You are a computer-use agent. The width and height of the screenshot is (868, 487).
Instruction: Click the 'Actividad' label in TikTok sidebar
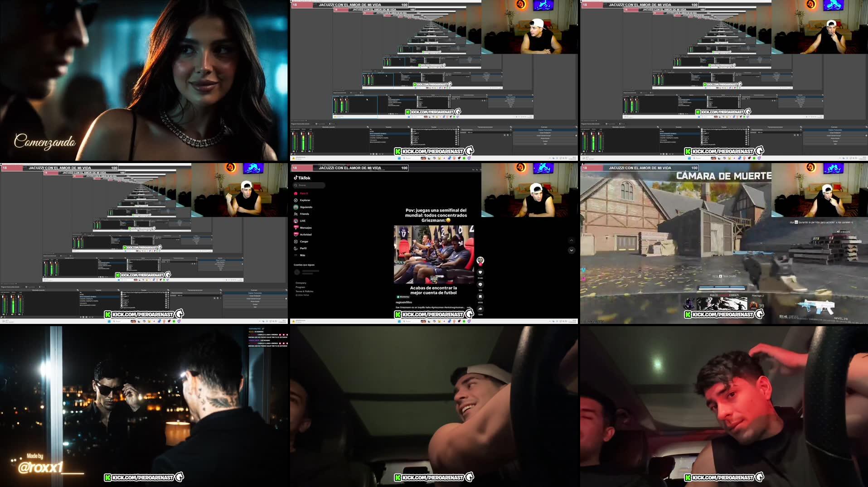point(305,235)
